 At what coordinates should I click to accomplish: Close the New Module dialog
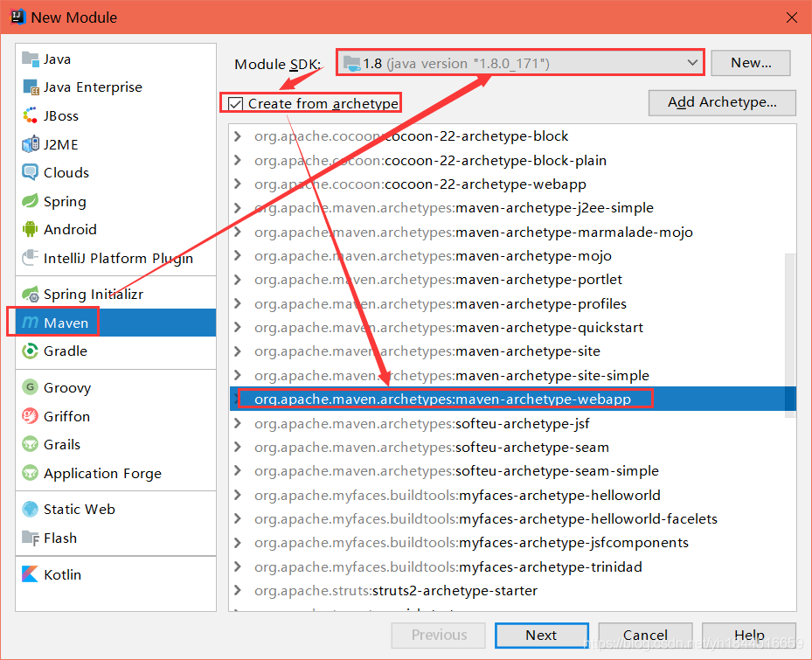coord(791,17)
